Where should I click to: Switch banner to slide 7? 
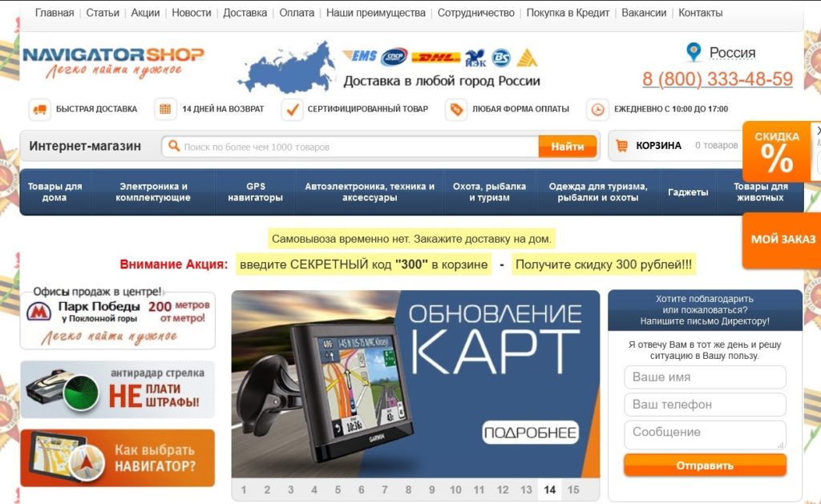pyautogui.click(x=385, y=490)
